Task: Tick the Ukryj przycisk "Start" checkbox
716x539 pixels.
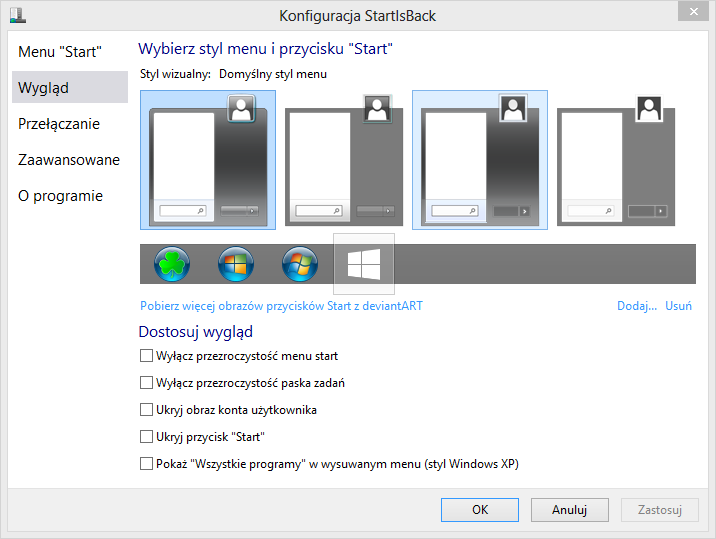Action: tap(146, 437)
